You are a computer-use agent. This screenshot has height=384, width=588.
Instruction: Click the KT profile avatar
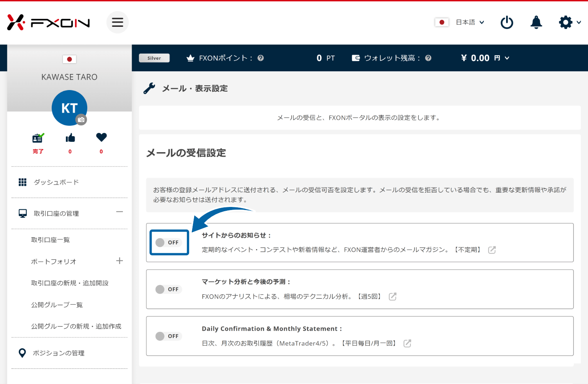69,108
